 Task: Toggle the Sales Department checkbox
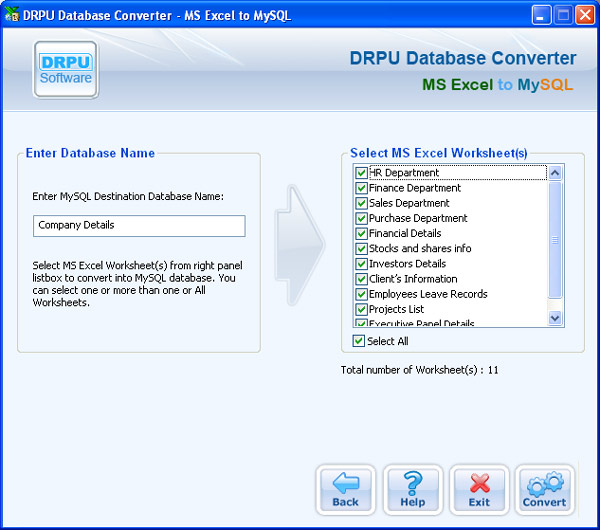pyautogui.click(x=361, y=203)
